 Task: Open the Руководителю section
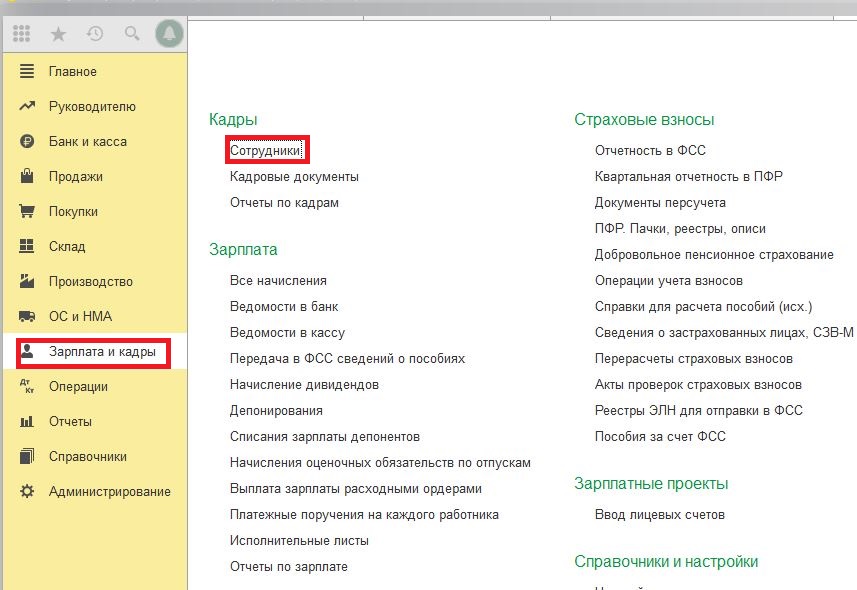92,107
